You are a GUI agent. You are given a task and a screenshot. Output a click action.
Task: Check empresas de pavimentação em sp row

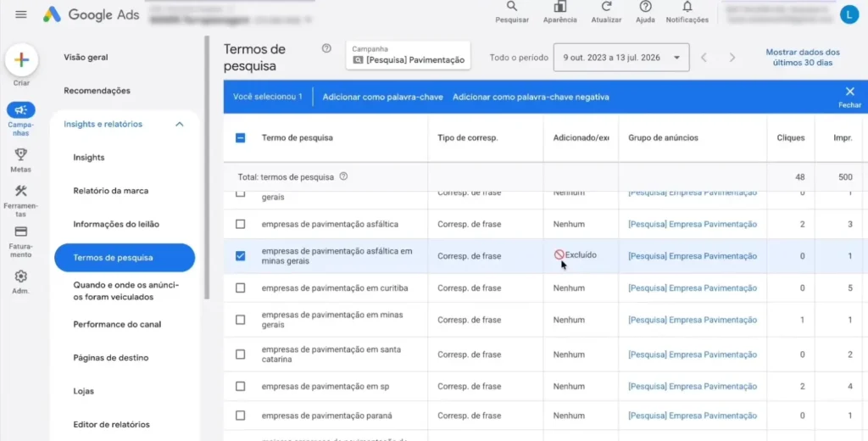click(x=240, y=387)
